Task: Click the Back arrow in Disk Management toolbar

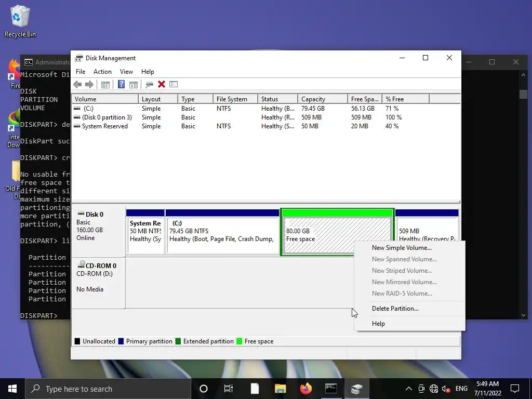Action: pyautogui.click(x=77, y=85)
